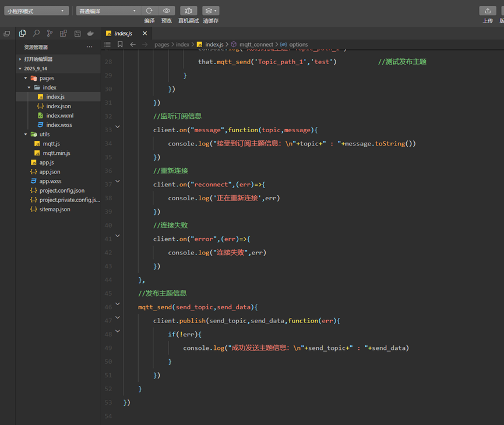The image size is (504, 425).
Task: Click the preview (预览) eye icon
Action: point(167,10)
